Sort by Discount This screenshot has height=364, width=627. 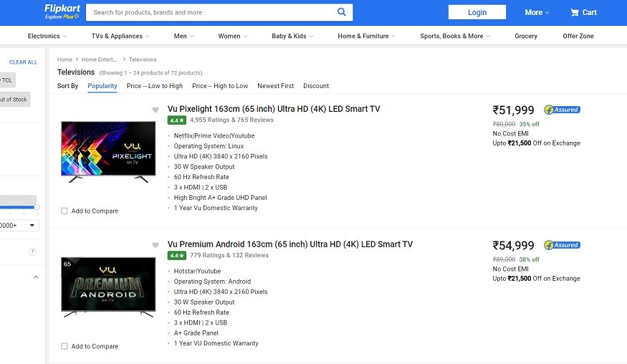click(316, 86)
